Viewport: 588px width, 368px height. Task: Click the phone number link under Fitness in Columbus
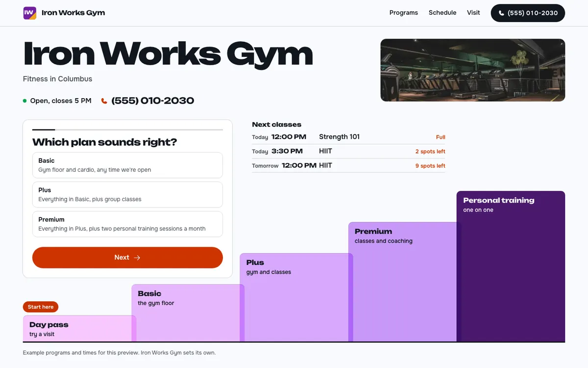pos(147,101)
